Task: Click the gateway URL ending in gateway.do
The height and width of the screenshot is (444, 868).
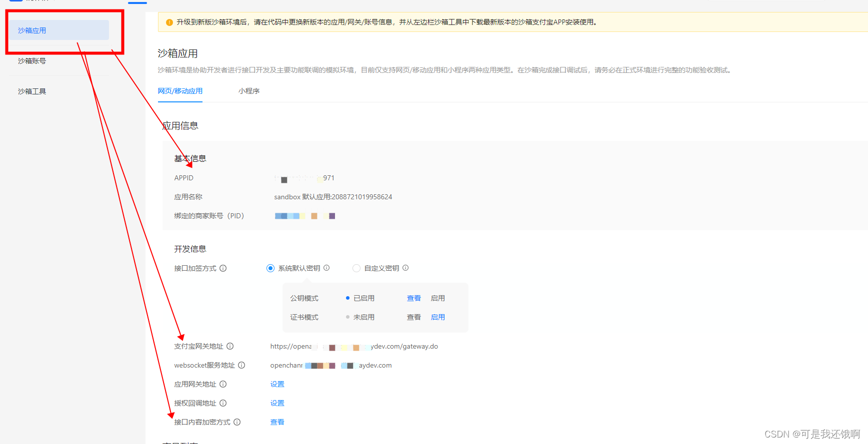Action: coord(354,346)
